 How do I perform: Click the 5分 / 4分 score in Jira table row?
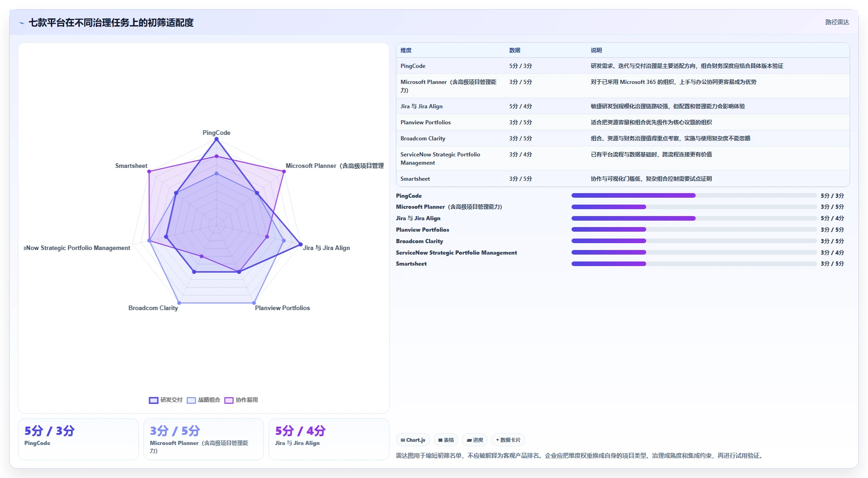tap(521, 106)
